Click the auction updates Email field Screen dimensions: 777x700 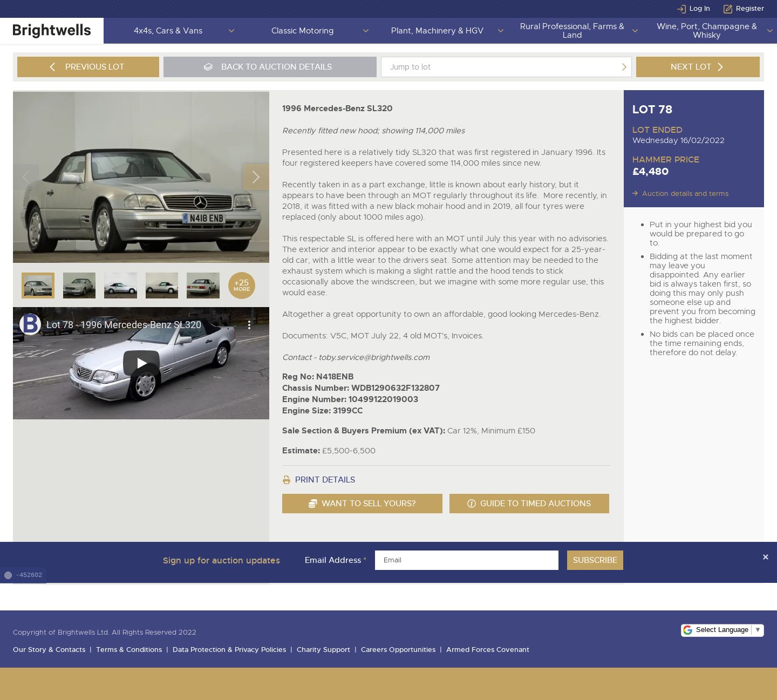coord(467,560)
